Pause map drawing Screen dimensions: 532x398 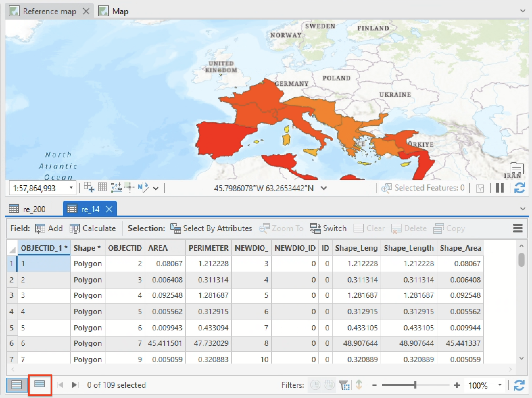pos(500,188)
